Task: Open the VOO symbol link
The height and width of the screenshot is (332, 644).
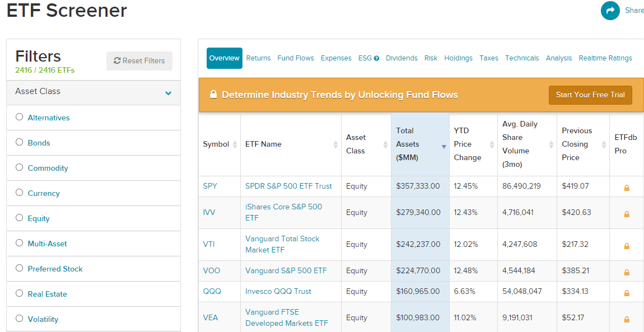Action: point(212,270)
